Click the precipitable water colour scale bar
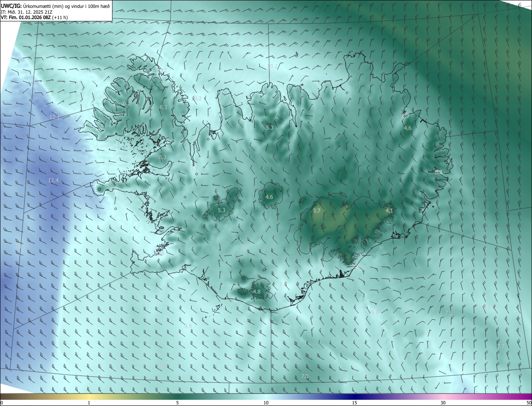This screenshot has height=406, width=532. click(266, 396)
